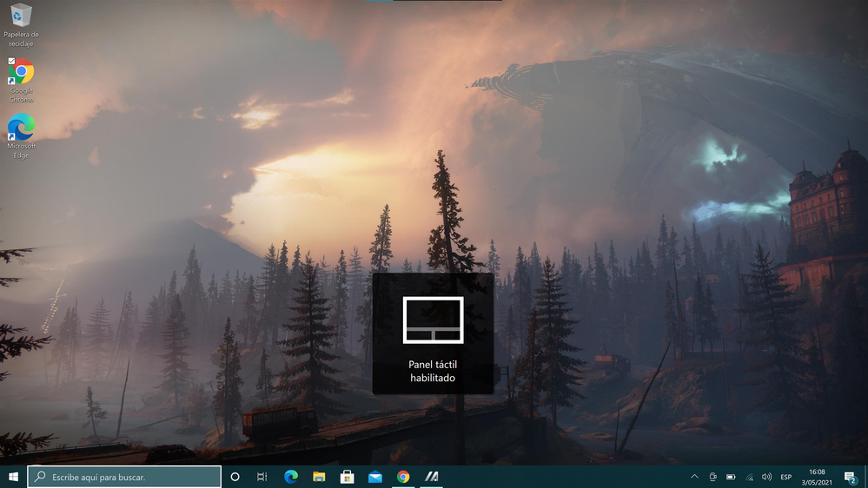This screenshot has width=868, height=488.
Task: Open File Explorer from the taskbar
Action: [319, 477]
